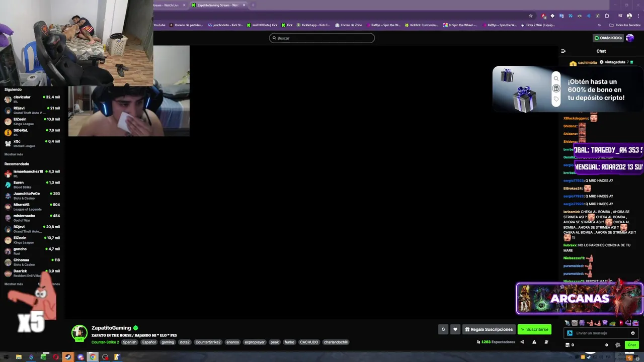Click the CACHUDO tag
644x362 pixels.
pyautogui.click(x=309, y=342)
